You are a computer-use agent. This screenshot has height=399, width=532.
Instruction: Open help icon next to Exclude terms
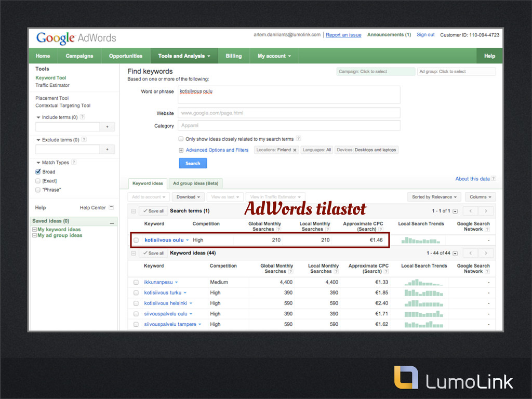click(x=84, y=139)
